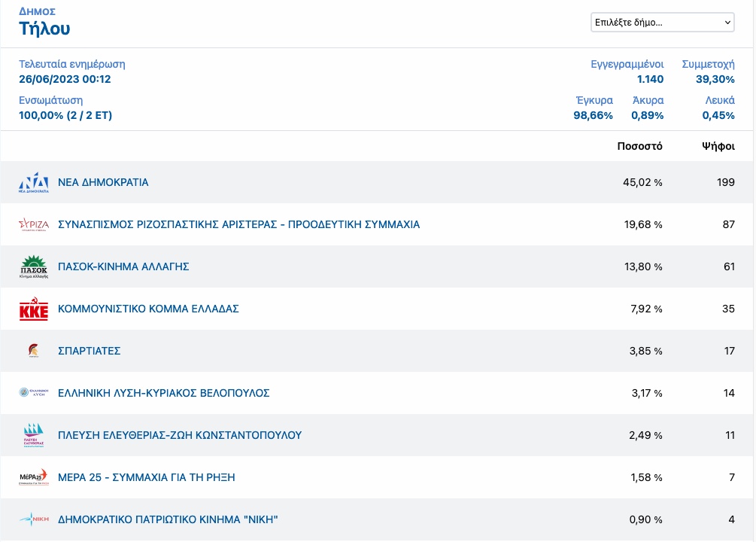Click the 'Ψήφοι' column header
The height and width of the screenshot is (542, 756).
pyautogui.click(x=718, y=146)
